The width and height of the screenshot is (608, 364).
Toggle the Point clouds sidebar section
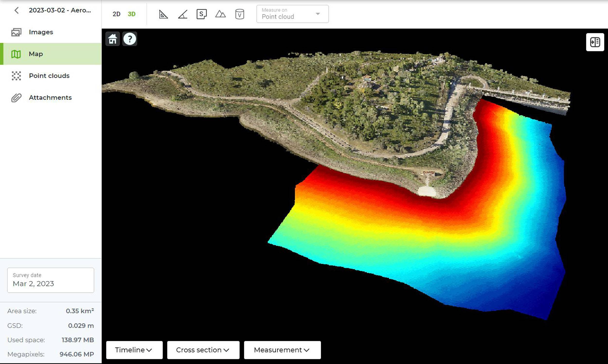(x=49, y=76)
